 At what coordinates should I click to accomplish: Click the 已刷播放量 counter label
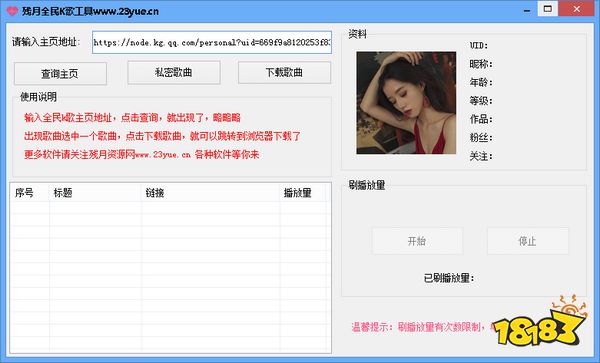point(449,278)
